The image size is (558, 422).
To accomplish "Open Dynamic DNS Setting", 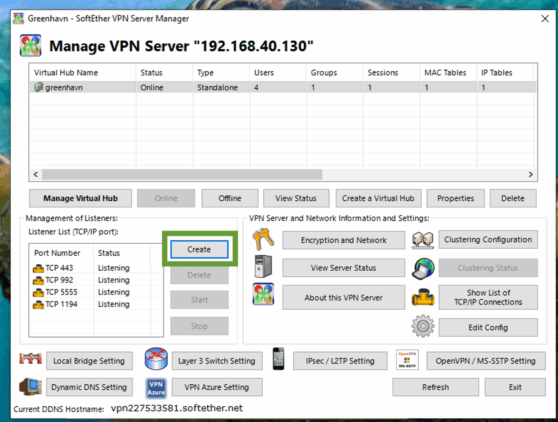I will [89, 387].
